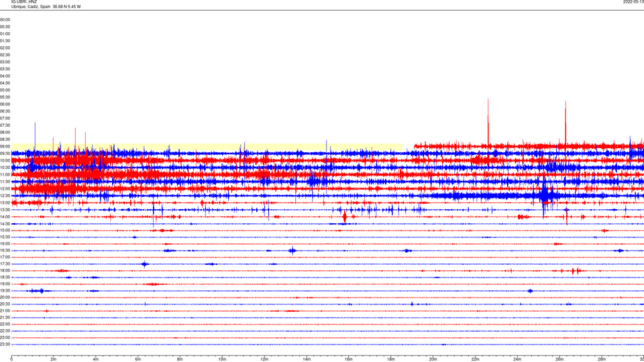Image resolution: width=644 pixels, height=362 pixels.
Task: Click the 22m tick label on time axis
Action: coord(475,359)
